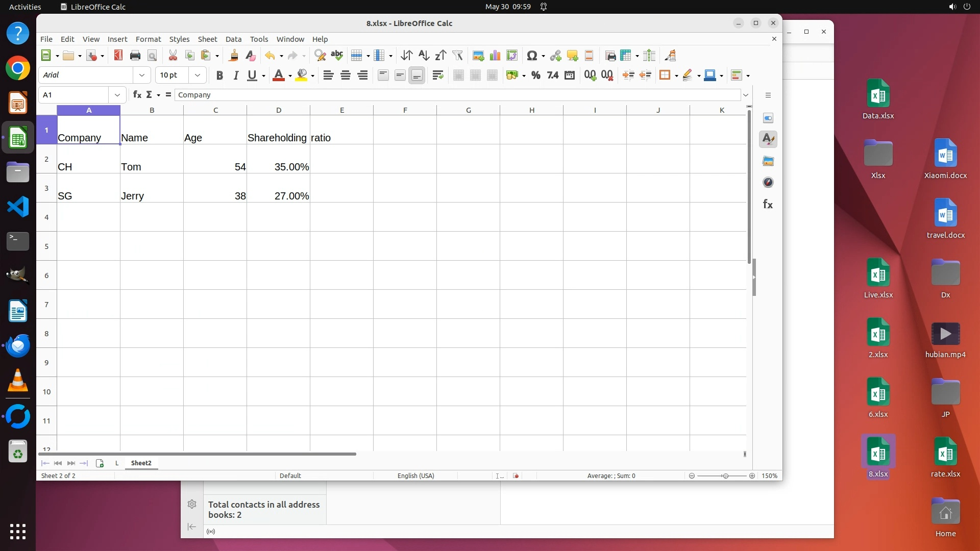Click the Clone Formatting paintbrush icon
Image resolution: width=980 pixels, height=551 pixels.
(234, 56)
